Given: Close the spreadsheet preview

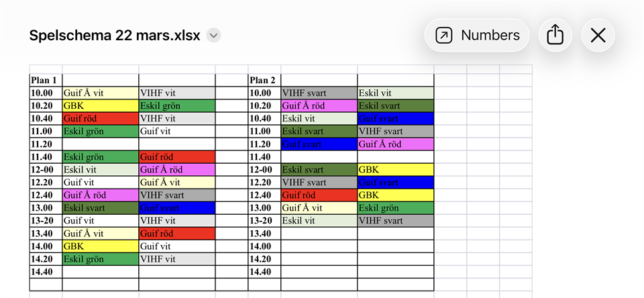Looking at the screenshot, I should click(x=598, y=36).
